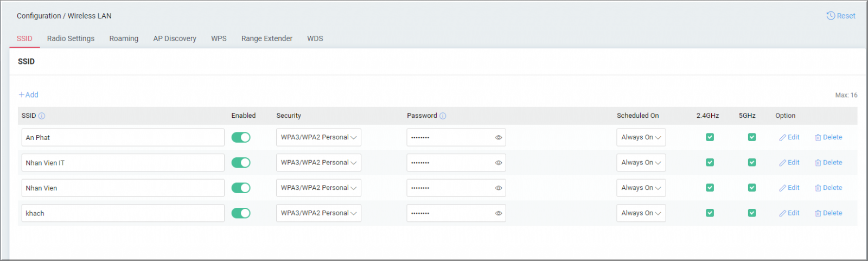Viewport: 868px width, 261px height.
Task: Click the info icon beside Password header
Action: tap(443, 116)
